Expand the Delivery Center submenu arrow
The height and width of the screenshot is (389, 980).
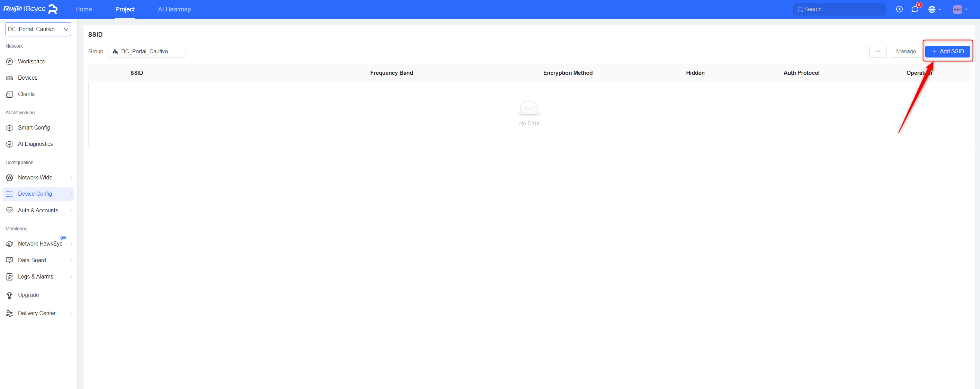(x=71, y=313)
